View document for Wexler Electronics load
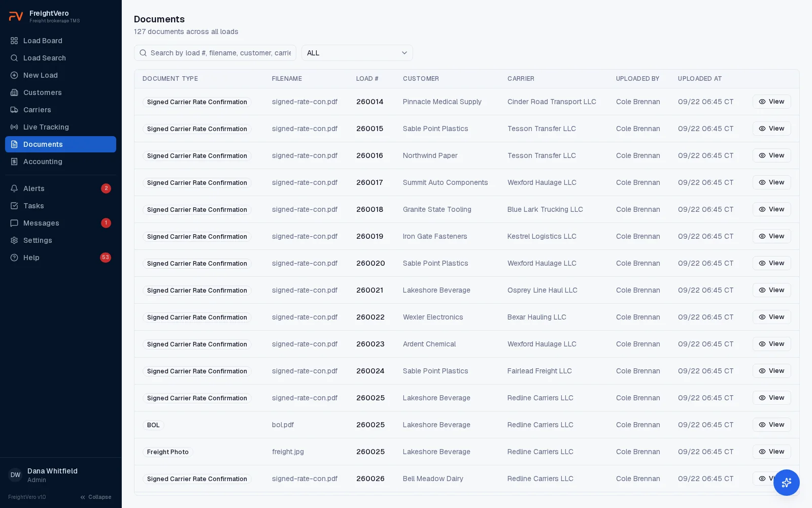Image resolution: width=812 pixels, height=508 pixels. pos(771,317)
